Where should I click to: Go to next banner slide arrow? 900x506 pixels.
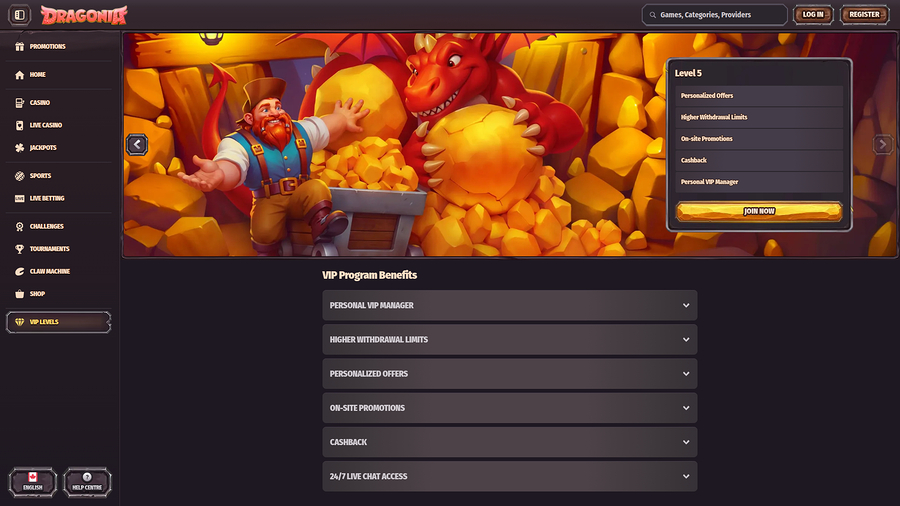click(883, 145)
